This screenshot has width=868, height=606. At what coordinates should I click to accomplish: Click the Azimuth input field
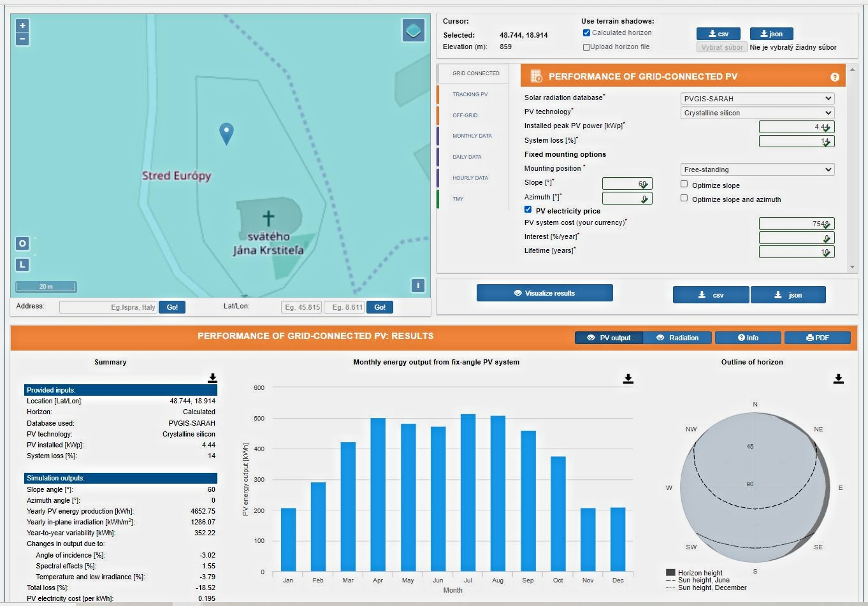627,198
